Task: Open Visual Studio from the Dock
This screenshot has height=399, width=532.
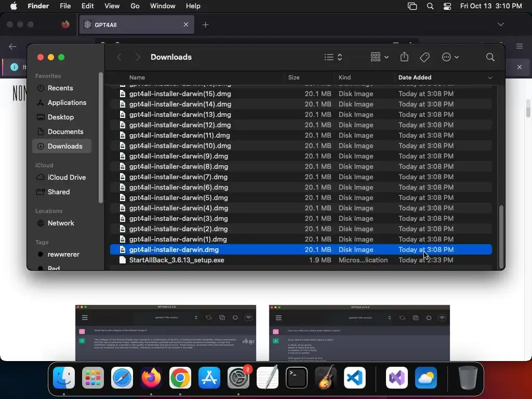Action: pos(396,378)
